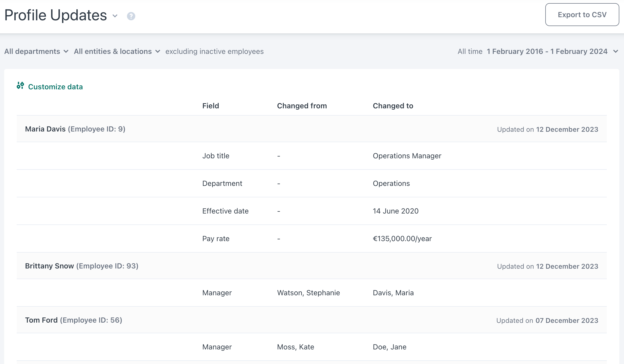624x364 pixels.
Task: Click the Operations Manager job title value
Action: click(x=407, y=156)
